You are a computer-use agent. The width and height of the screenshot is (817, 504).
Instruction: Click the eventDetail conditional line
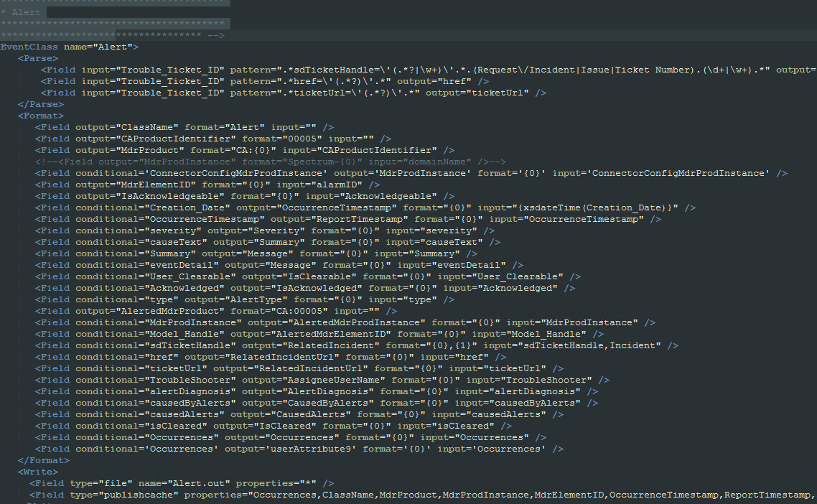click(x=279, y=265)
